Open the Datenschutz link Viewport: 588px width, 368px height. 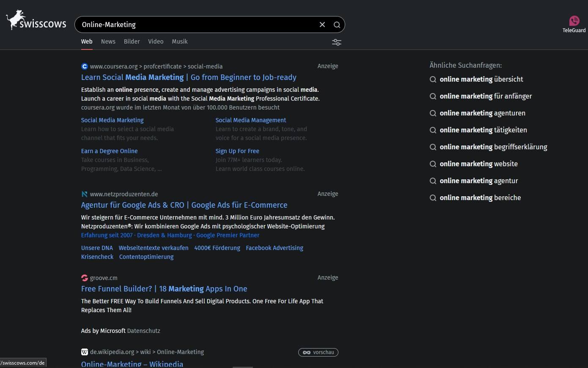(144, 331)
